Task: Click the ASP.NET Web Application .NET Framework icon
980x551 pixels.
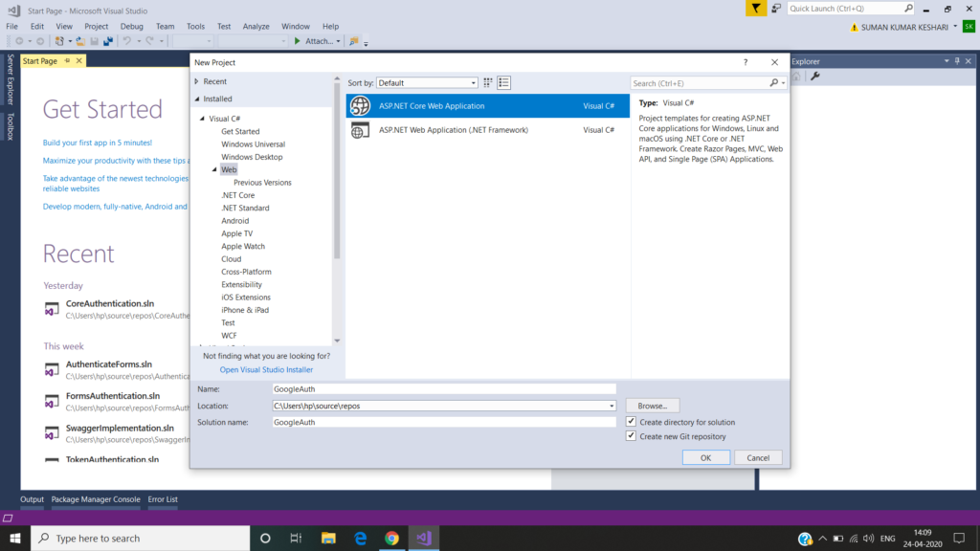Action: click(x=360, y=130)
